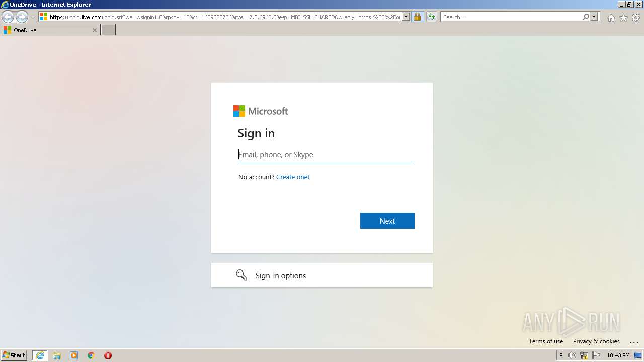Click the Show desktop button
Screen dimensions: 644x362
pos(638,355)
